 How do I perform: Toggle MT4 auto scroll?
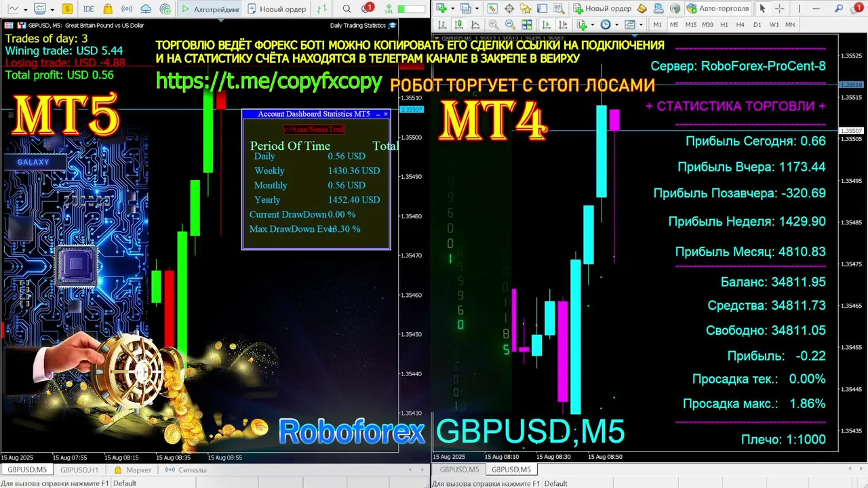(x=547, y=24)
